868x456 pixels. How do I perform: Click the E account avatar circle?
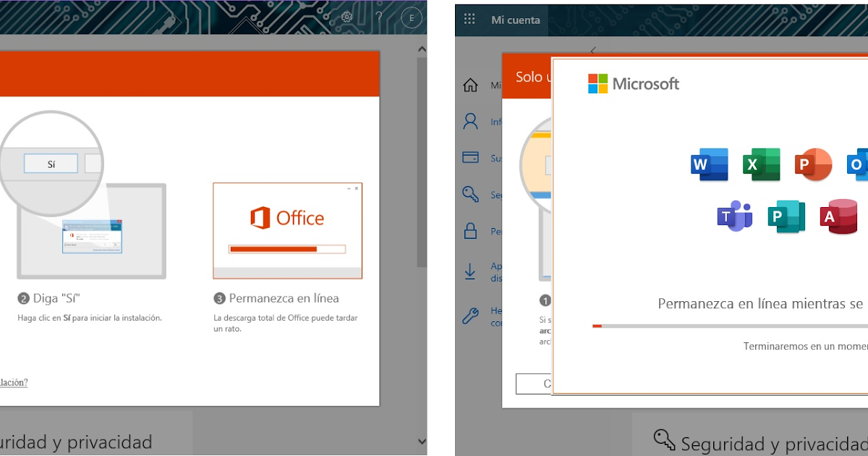pos(411,17)
